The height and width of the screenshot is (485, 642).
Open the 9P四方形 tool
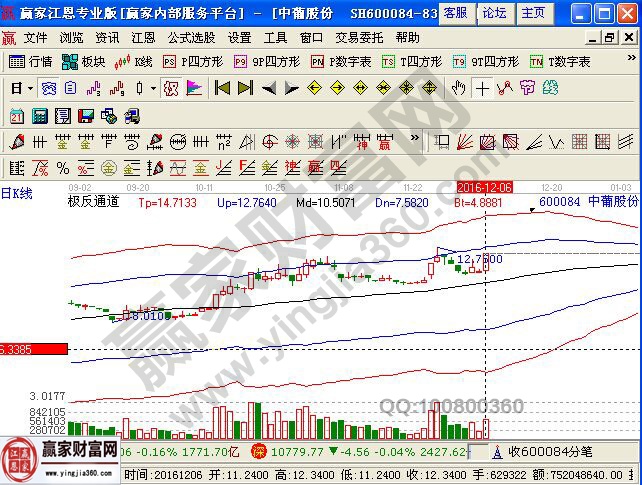tap(267, 62)
